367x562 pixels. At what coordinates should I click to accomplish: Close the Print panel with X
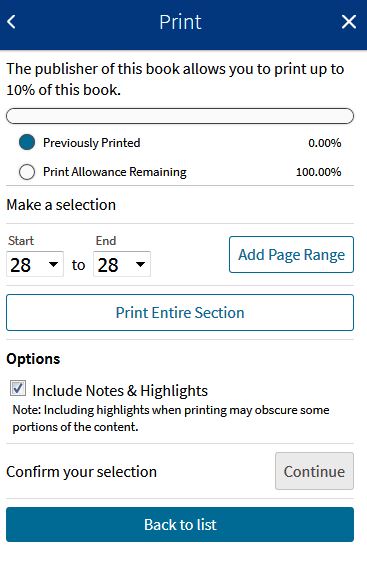coord(349,22)
